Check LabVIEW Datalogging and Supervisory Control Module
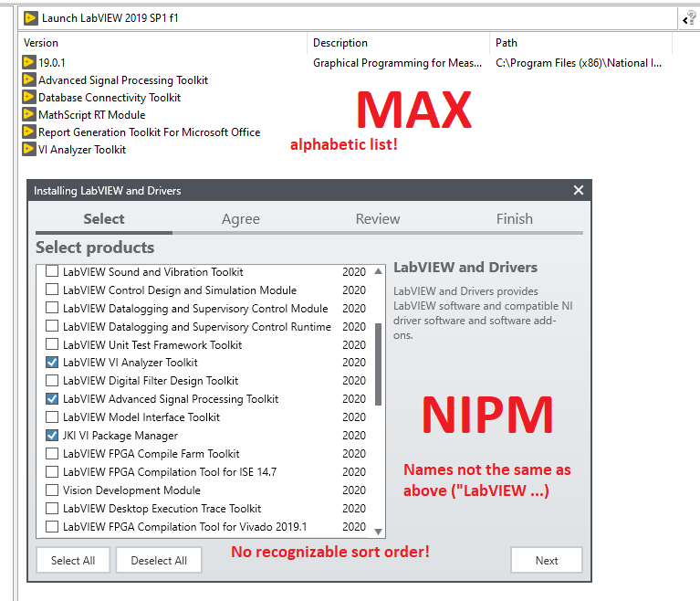Viewport: 700px width, 601px height. coord(52,308)
